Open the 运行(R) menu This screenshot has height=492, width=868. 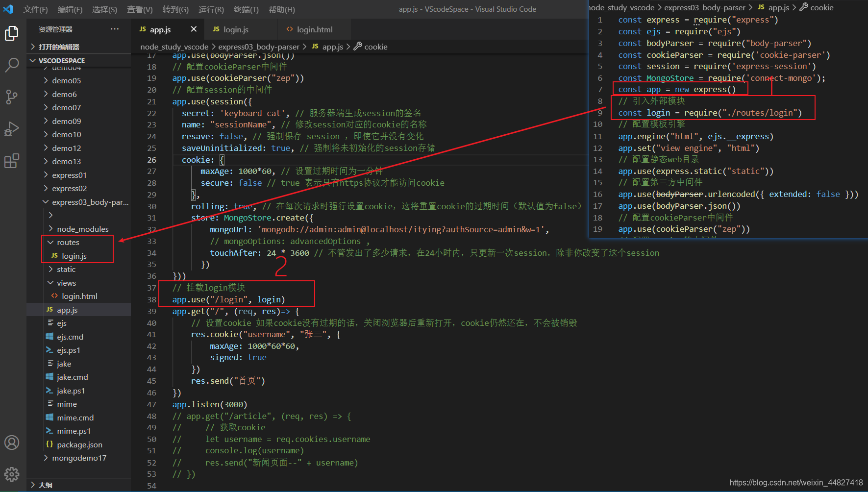click(211, 9)
